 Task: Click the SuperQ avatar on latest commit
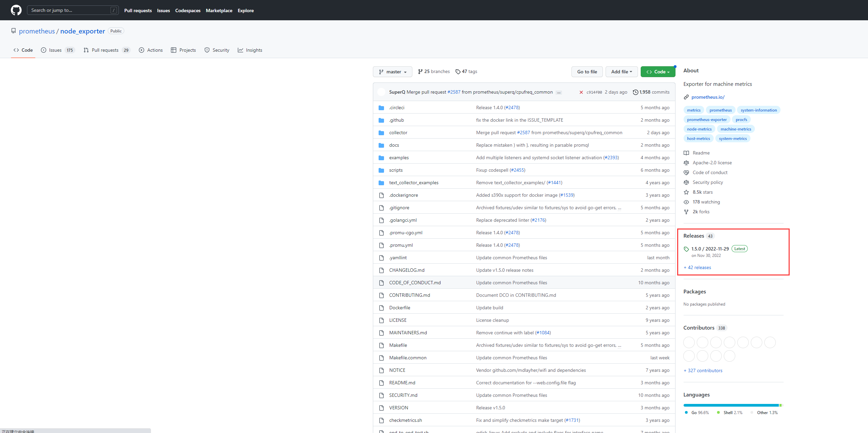point(381,92)
